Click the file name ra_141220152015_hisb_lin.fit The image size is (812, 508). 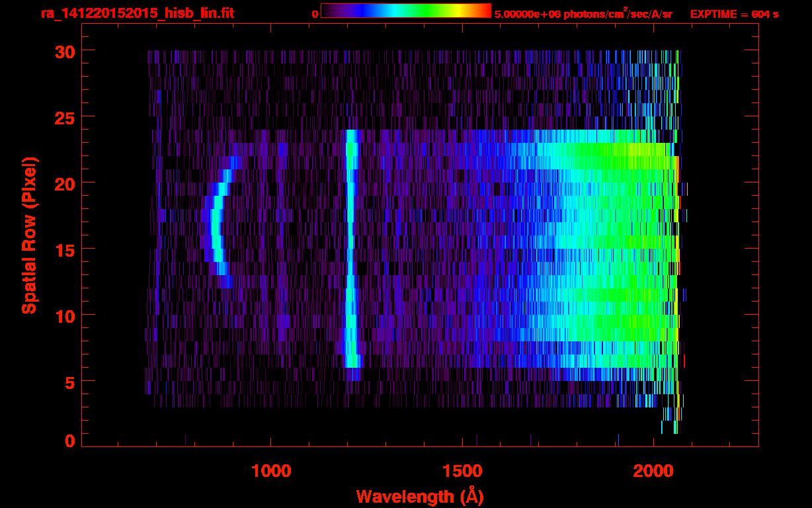click(137, 13)
